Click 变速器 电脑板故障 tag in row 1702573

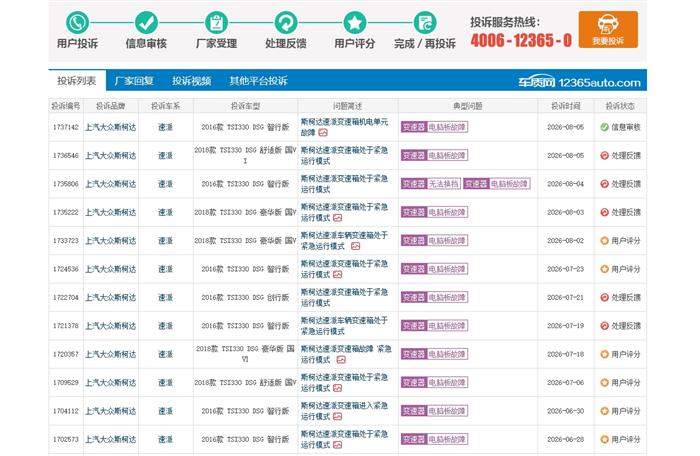pos(434,439)
